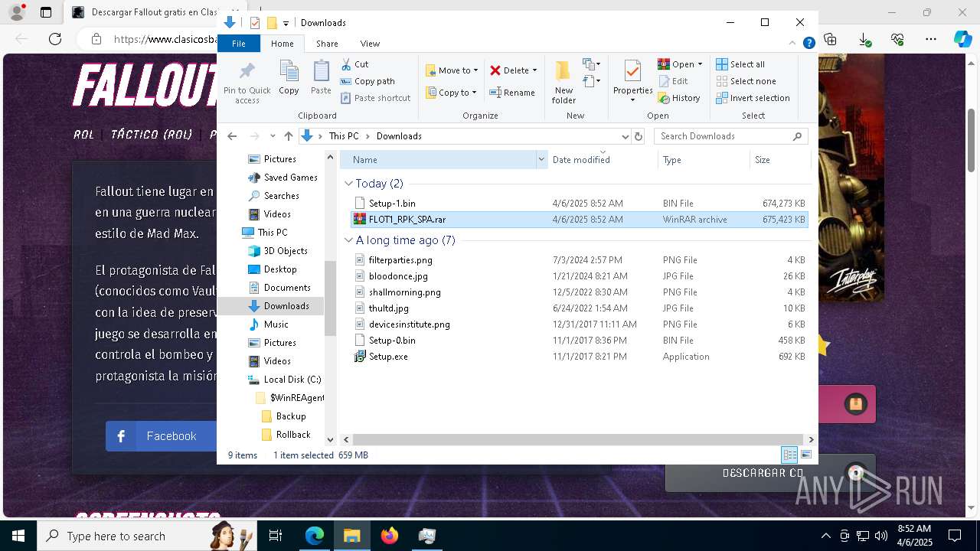The image size is (980, 551).
Task: Create a New folder
Action: click(563, 82)
